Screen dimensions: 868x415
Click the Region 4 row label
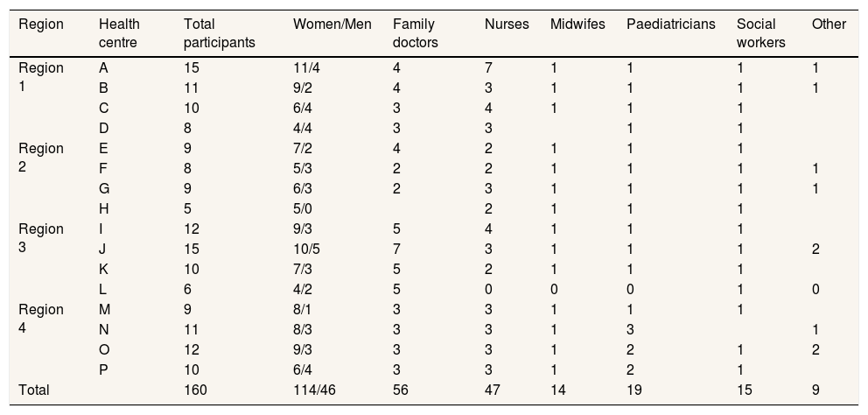pos(41,318)
